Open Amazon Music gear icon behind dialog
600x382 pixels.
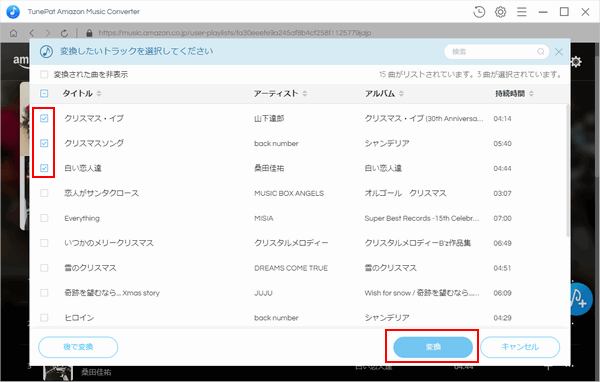coord(576,62)
